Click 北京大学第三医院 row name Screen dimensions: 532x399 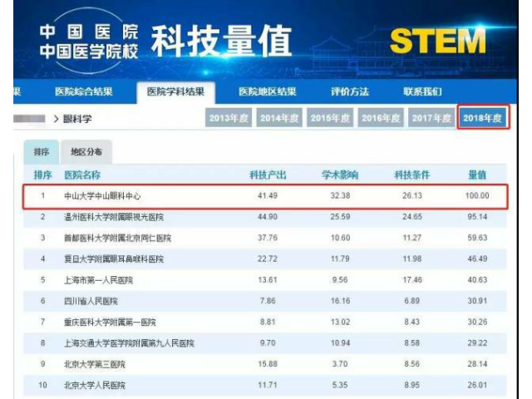point(95,364)
